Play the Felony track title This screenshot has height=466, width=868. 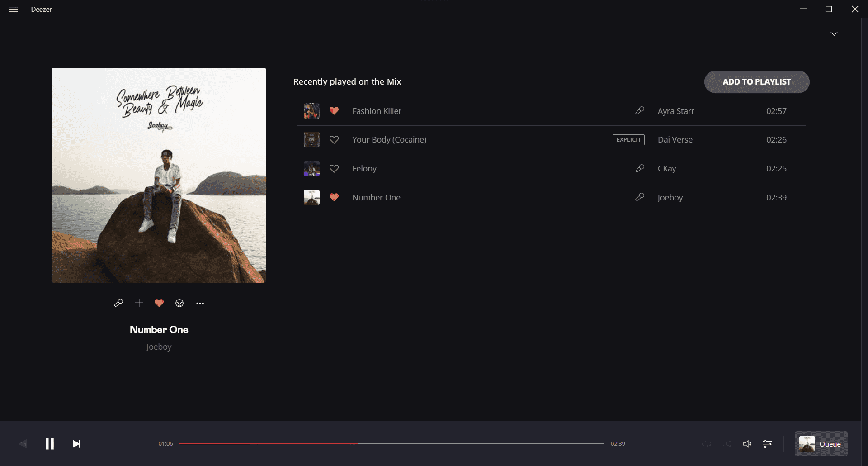[364, 169]
